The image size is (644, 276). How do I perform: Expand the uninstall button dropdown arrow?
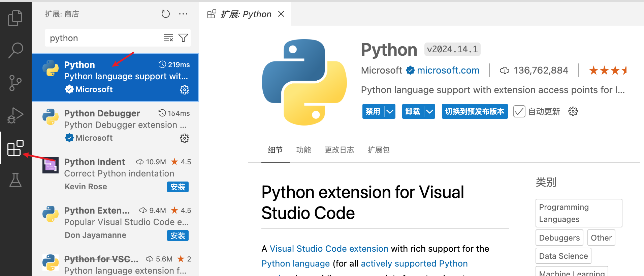pos(430,111)
